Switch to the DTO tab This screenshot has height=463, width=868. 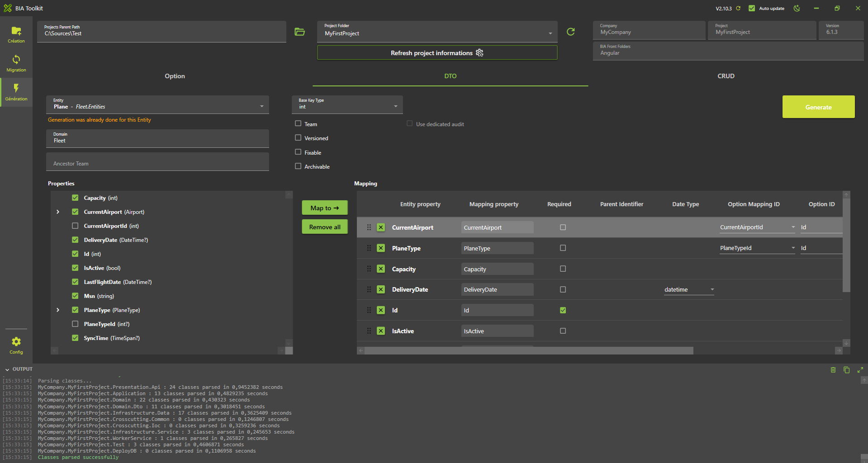click(450, 76)
